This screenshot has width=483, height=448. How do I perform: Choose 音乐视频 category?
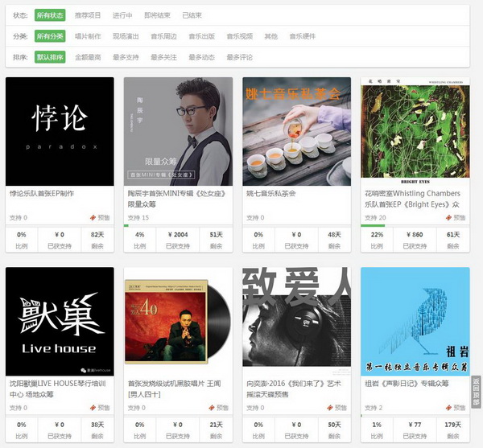[240, 36]
